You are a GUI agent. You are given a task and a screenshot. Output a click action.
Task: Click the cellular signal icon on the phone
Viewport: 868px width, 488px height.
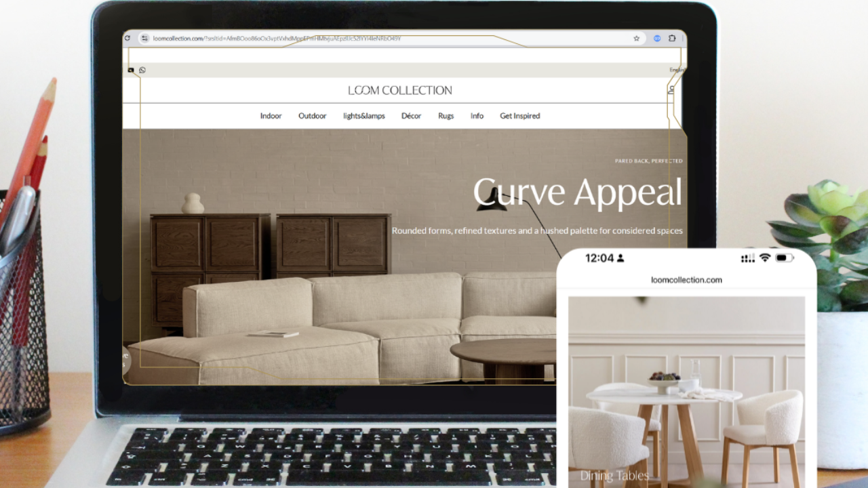point(747,258)
